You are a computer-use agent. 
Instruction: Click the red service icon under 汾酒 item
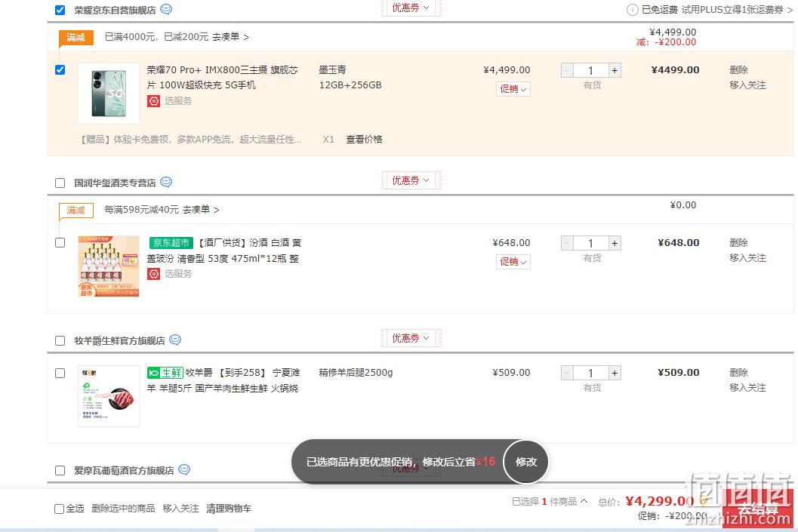coord(154,274)
